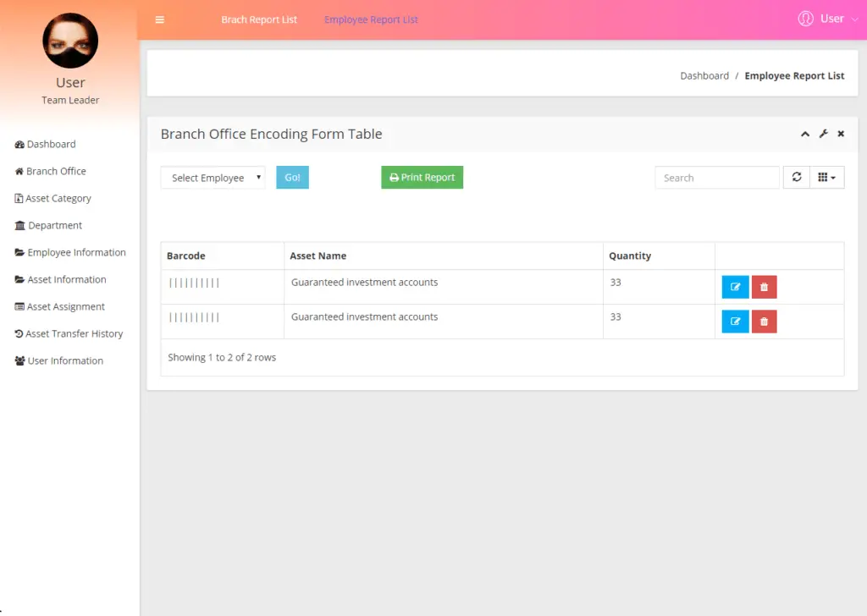Switch to the Employee Report List tab
This screenshot has height=616, width=867.
click(371, 19)
